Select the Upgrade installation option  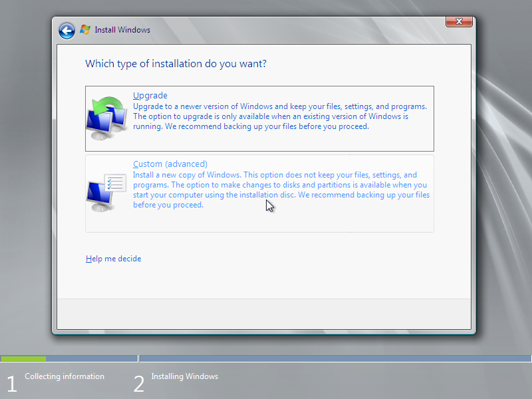(x=259, y=116)
